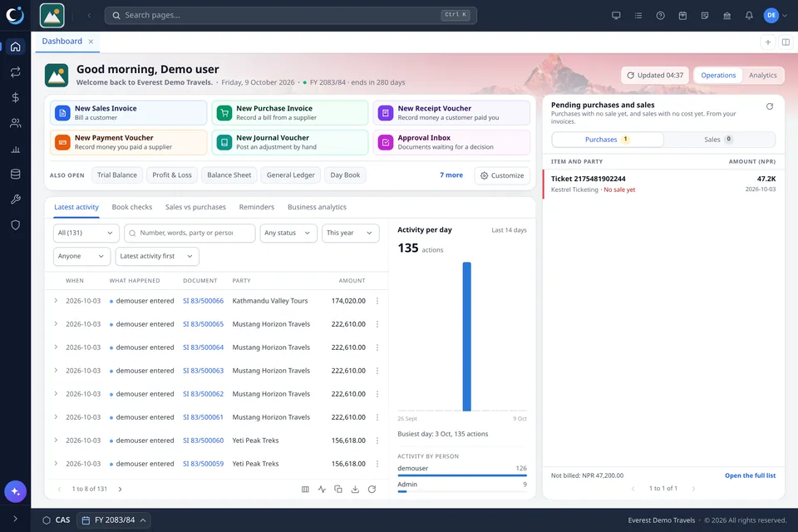Open the Sales vs purchases tab

195,207
